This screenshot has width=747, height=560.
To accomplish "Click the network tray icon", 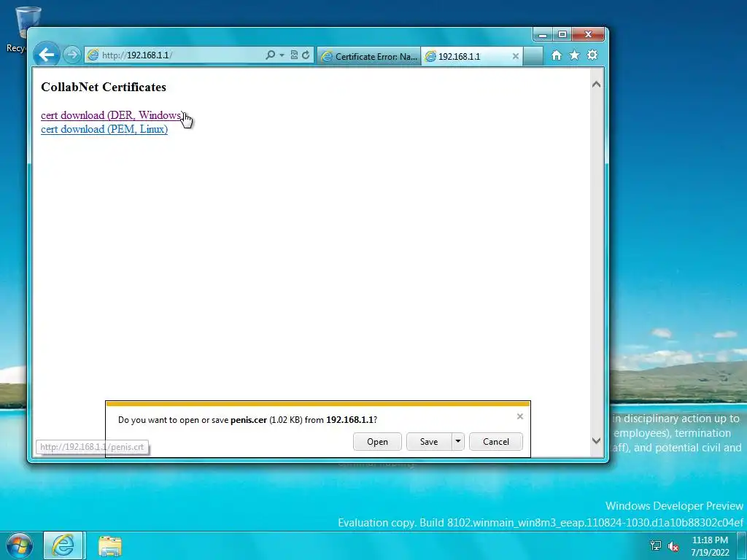I will 656,545.
